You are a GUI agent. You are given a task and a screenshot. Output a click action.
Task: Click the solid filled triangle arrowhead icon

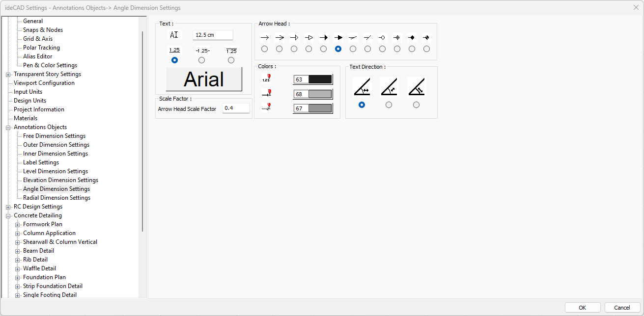[324, 37]
